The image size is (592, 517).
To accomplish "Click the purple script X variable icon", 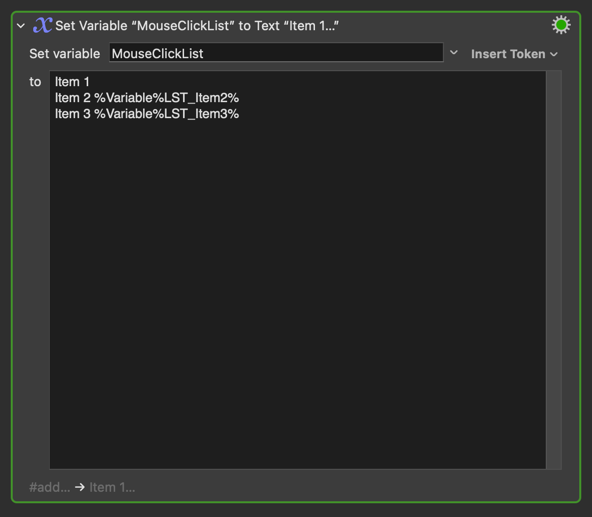I will (x=42, y=25).
